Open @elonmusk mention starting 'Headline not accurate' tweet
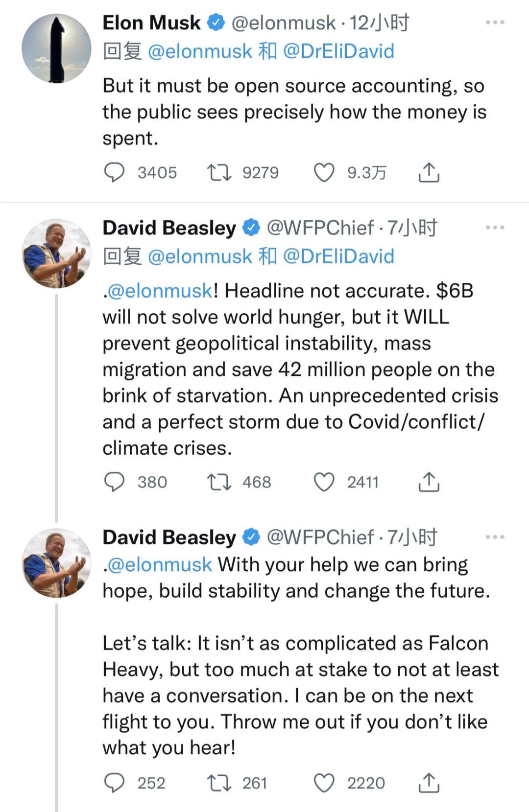Viewport: 529px width, 812px height. [x=159, y=291]
